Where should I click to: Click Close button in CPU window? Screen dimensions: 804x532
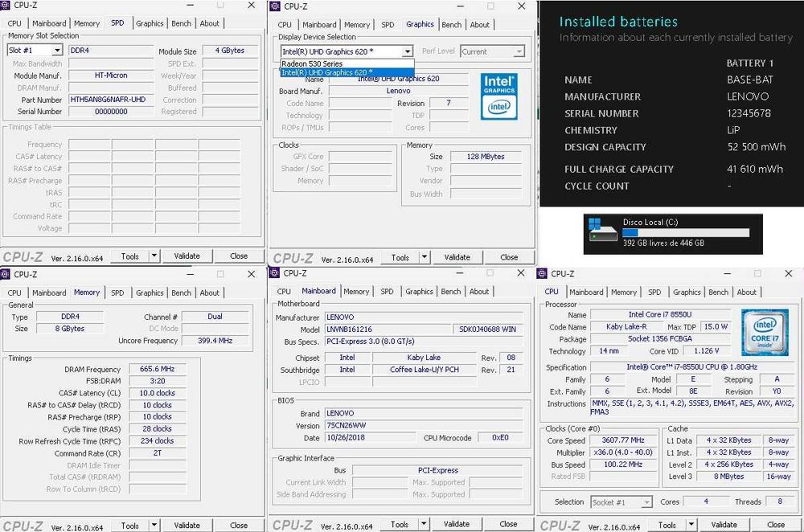pos(776,524)
